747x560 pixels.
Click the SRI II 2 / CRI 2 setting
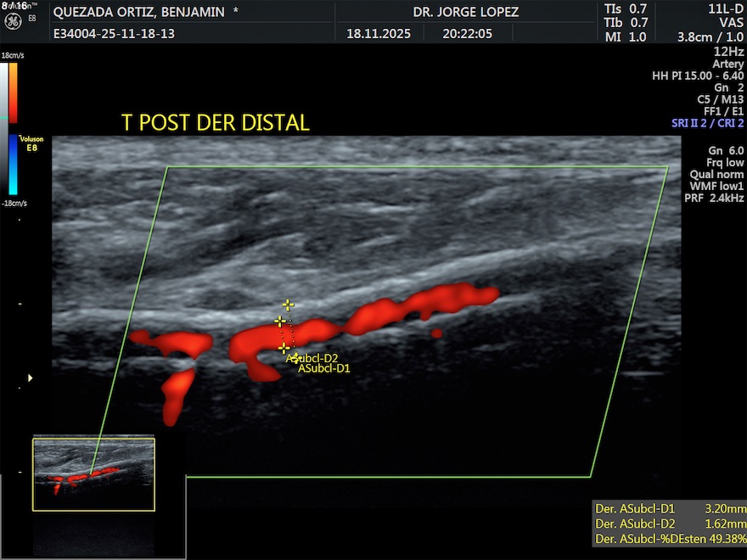point(707,123)
